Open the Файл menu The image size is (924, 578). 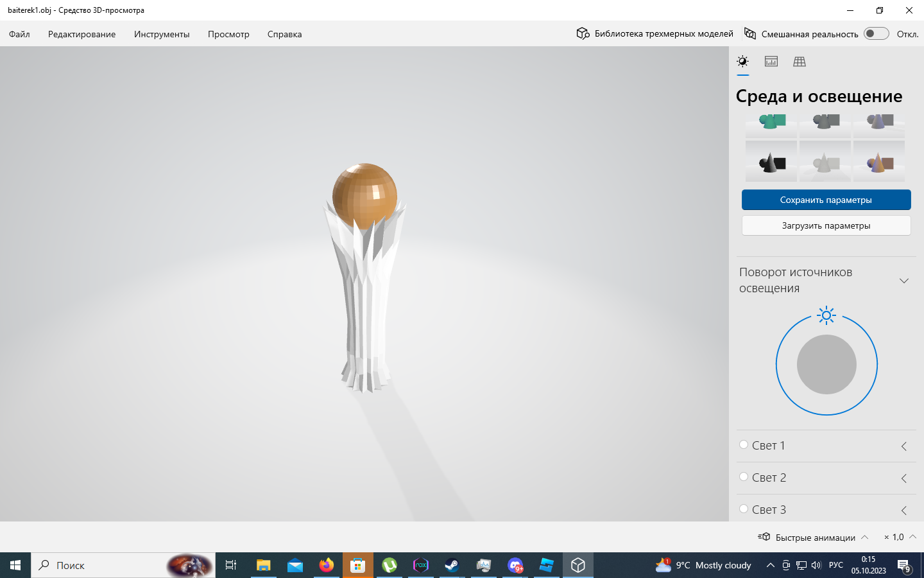19,34
